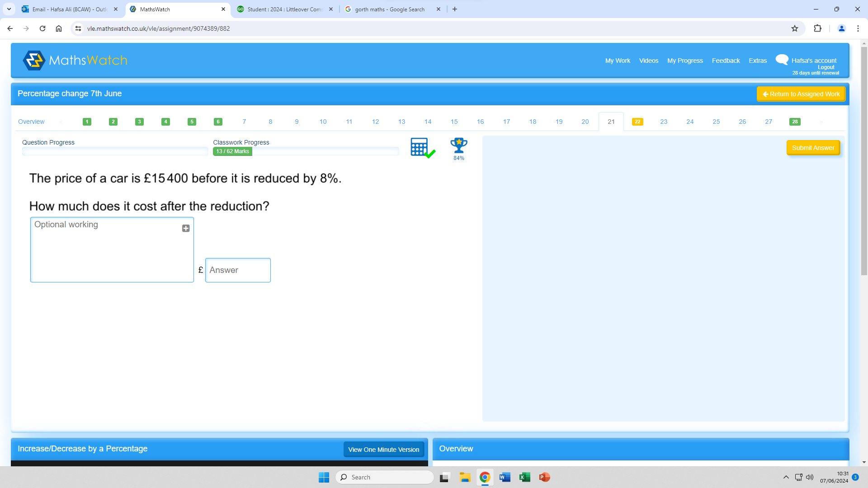Click Submit Answer button
Image resolution: width=868 pixels, height=488 pixels.
pyautogui.click(x=813, y=148)
